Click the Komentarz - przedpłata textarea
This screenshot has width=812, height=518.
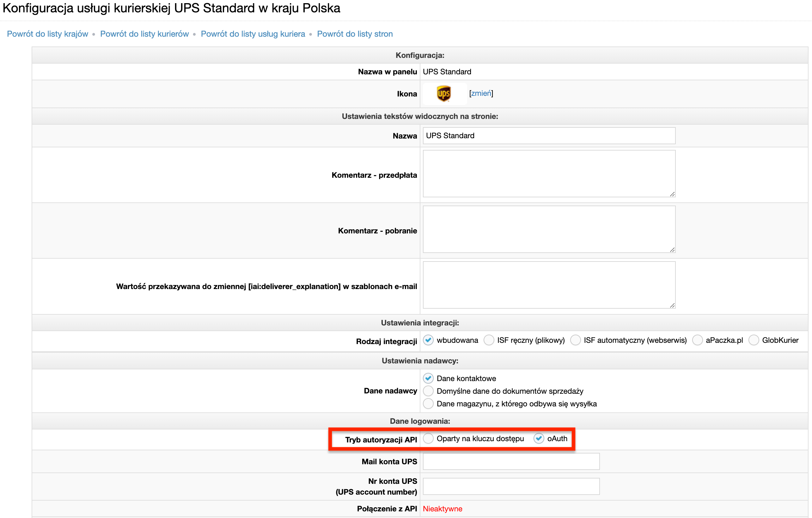click(549, 173)
